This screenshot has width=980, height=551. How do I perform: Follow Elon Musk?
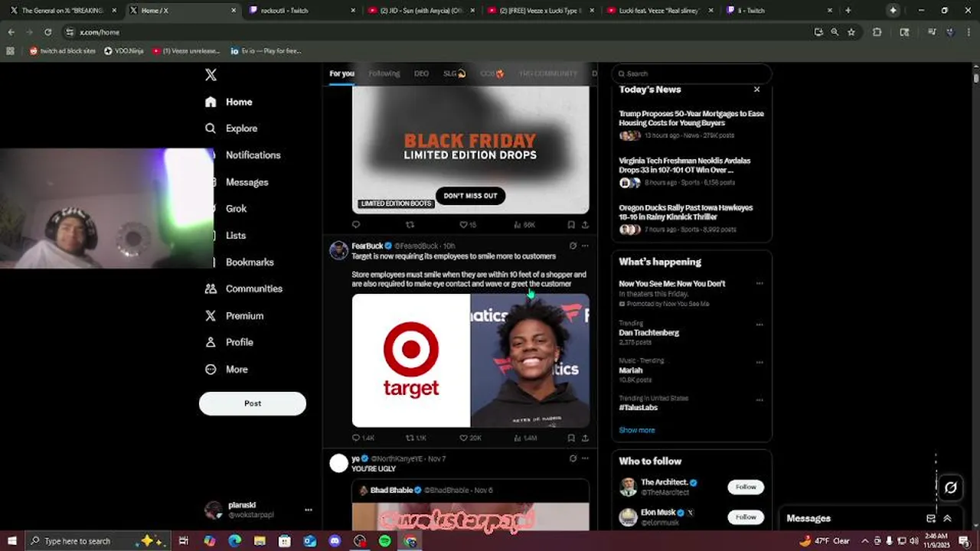click(x=746, y=517)
